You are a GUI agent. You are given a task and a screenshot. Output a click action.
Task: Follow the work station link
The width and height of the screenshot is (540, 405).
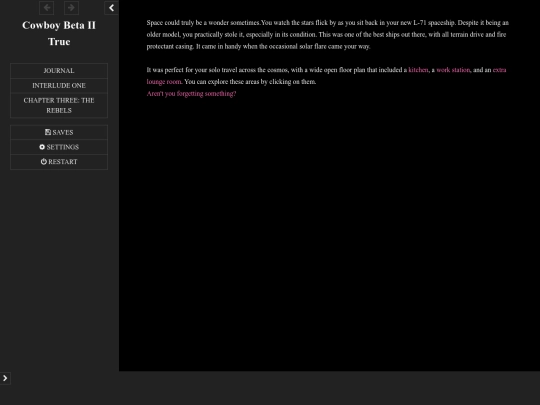pyautogui.click(x=453, y=70)
